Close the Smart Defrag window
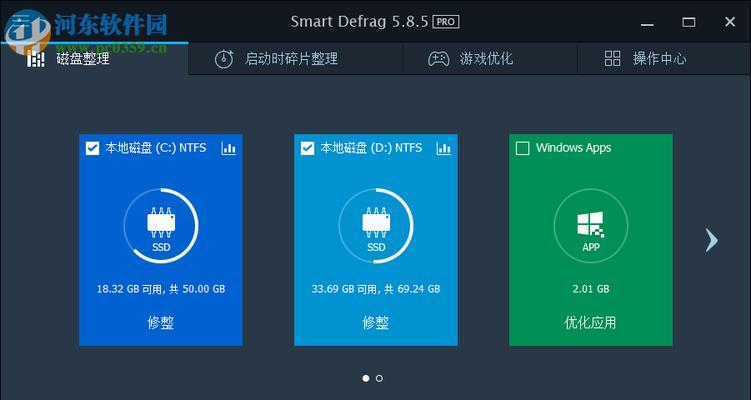751x400 pixels. click(x=730, y=22)
